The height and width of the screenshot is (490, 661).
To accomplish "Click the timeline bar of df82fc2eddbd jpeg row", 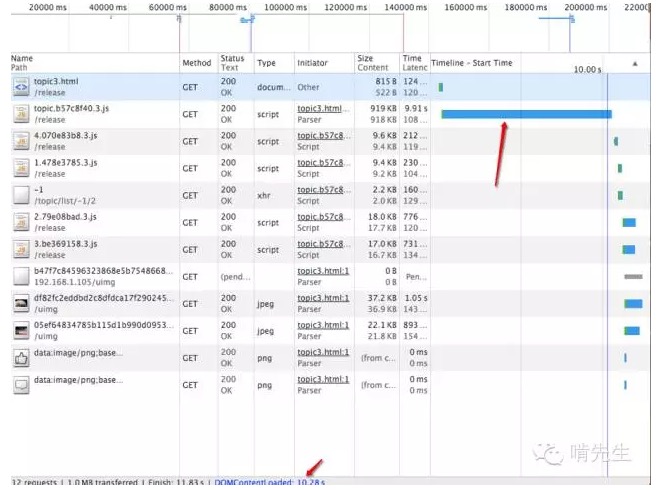I will [633, 304].
